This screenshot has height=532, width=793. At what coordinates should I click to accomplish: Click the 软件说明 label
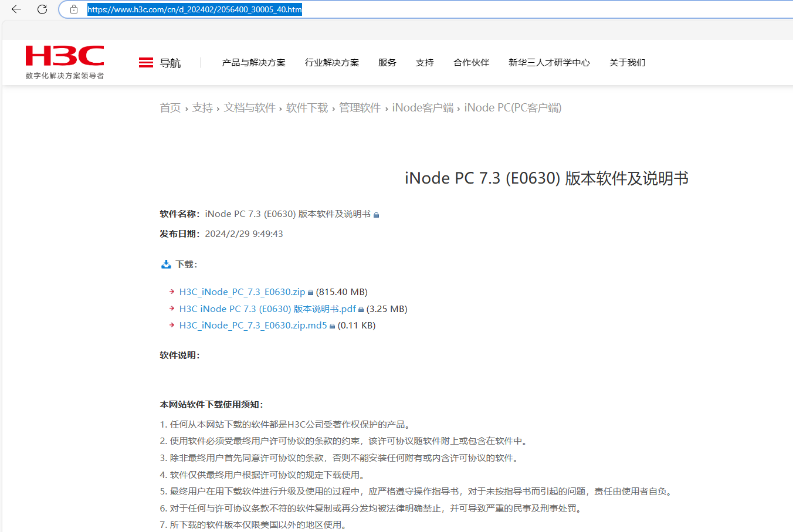(179, 355)
